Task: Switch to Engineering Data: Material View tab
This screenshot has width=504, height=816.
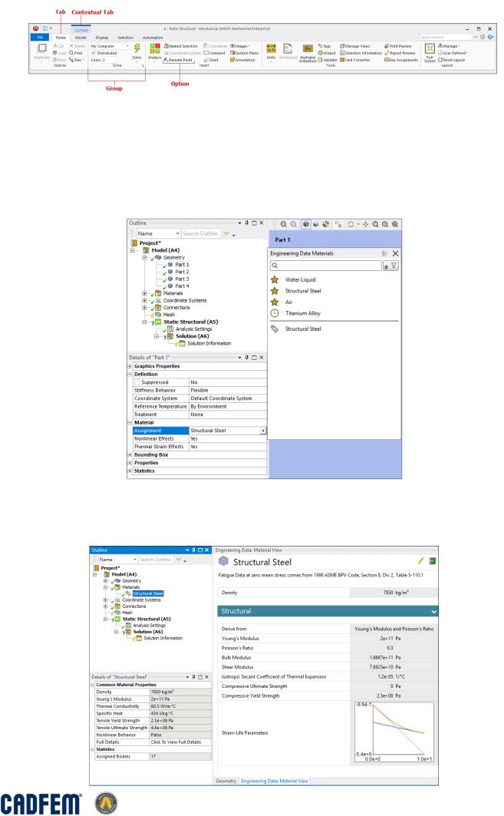Action: point(275,781)
